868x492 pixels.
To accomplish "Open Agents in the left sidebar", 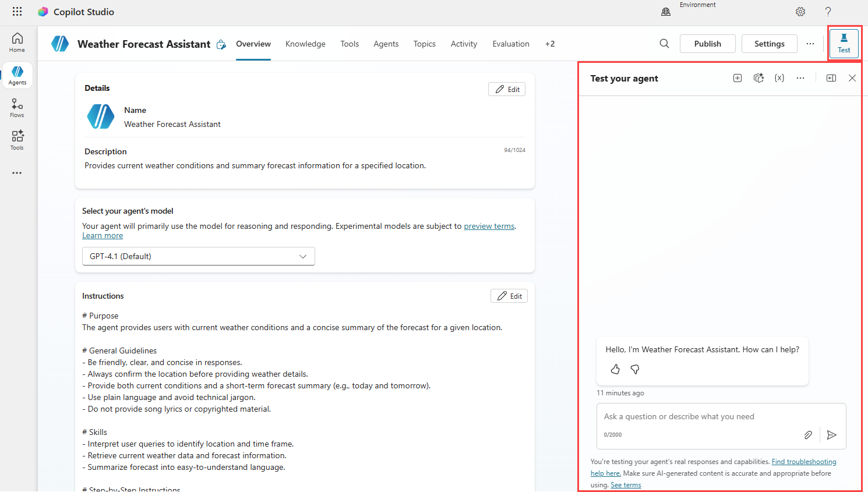I will [x=17, y=75].
